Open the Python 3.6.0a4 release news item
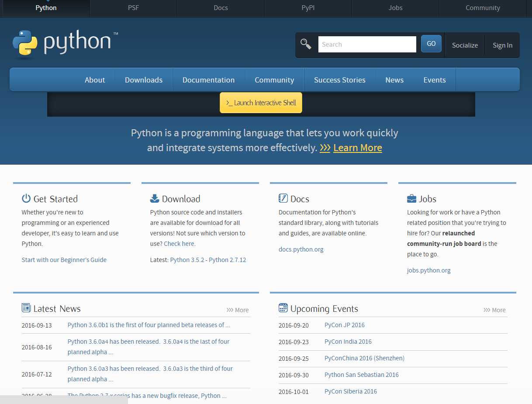This screenshot has width=532, height=404. coord(149,347)
